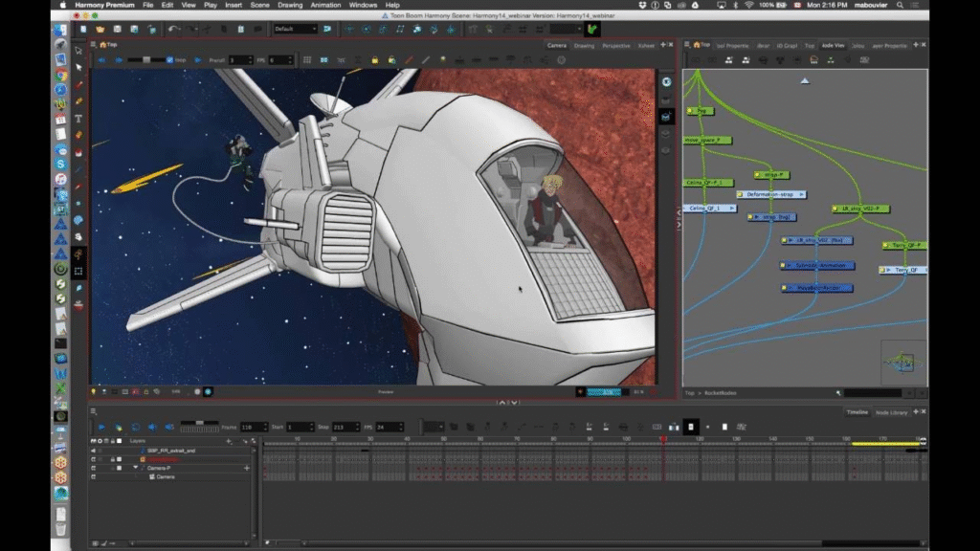Toggle the yellow enable box on Deformation-strap node
Viewport: 980px width, 551px height.
tap(741, 194)
